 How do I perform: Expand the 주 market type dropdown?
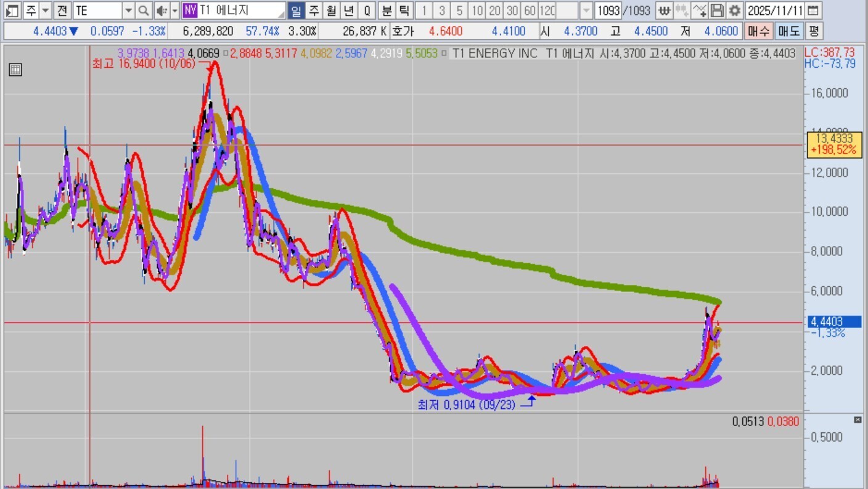click(x=46, y=10)
